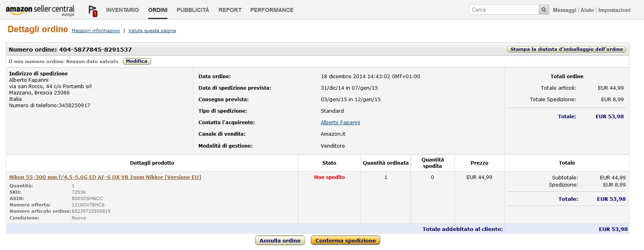Open the Pubblicità menu
The height and width of the screenshot is (250, 644).
click(193, 10)
